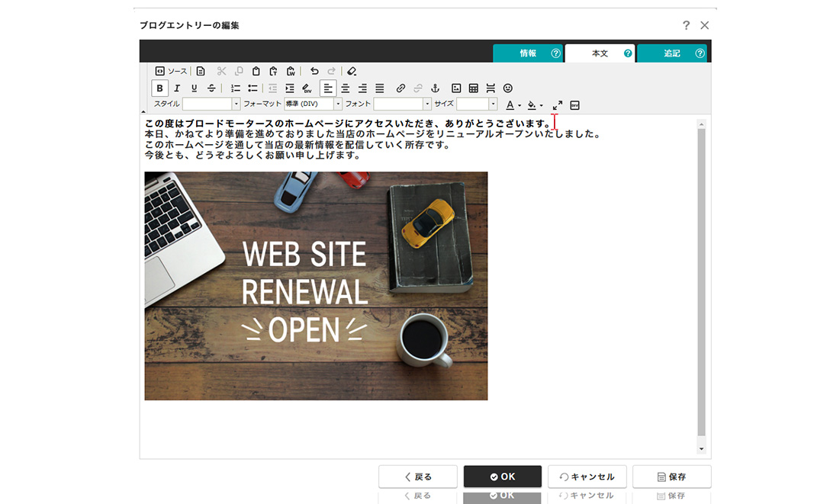
Task: Clear formatting with the eraser icon
Action: click(351, 71)
